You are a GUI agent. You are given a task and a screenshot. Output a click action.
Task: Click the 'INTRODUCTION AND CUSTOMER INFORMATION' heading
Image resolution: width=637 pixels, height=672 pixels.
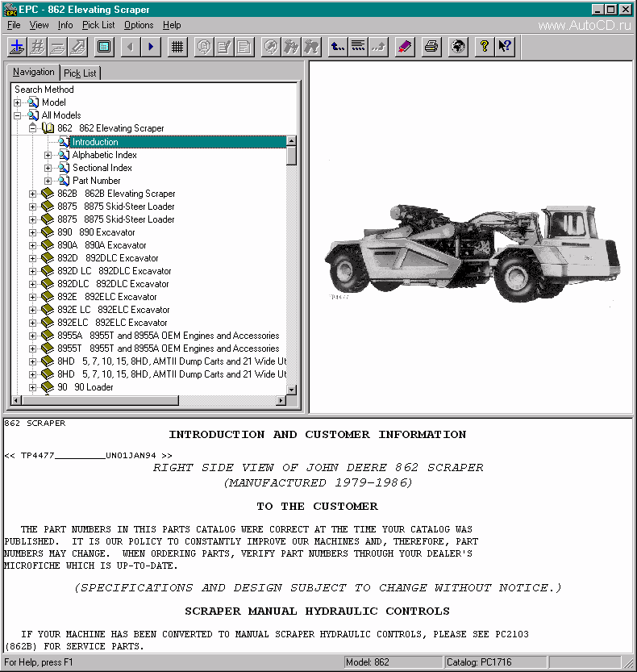coord(318,435)
